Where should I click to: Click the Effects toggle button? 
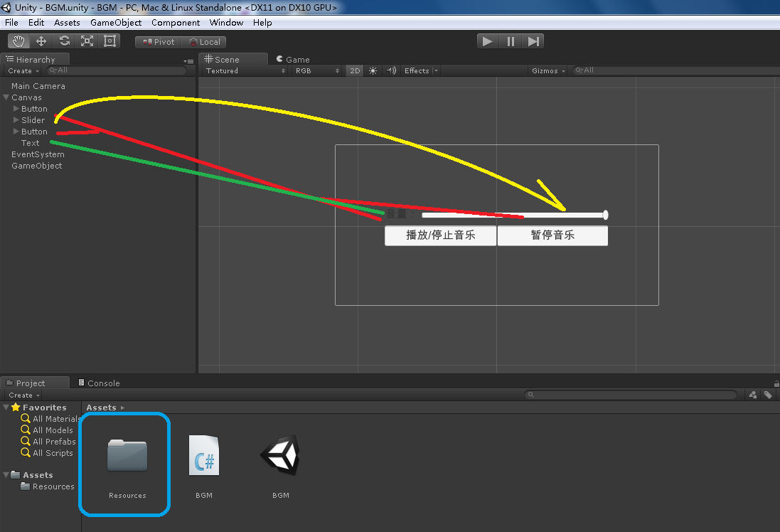click(417, 70)
